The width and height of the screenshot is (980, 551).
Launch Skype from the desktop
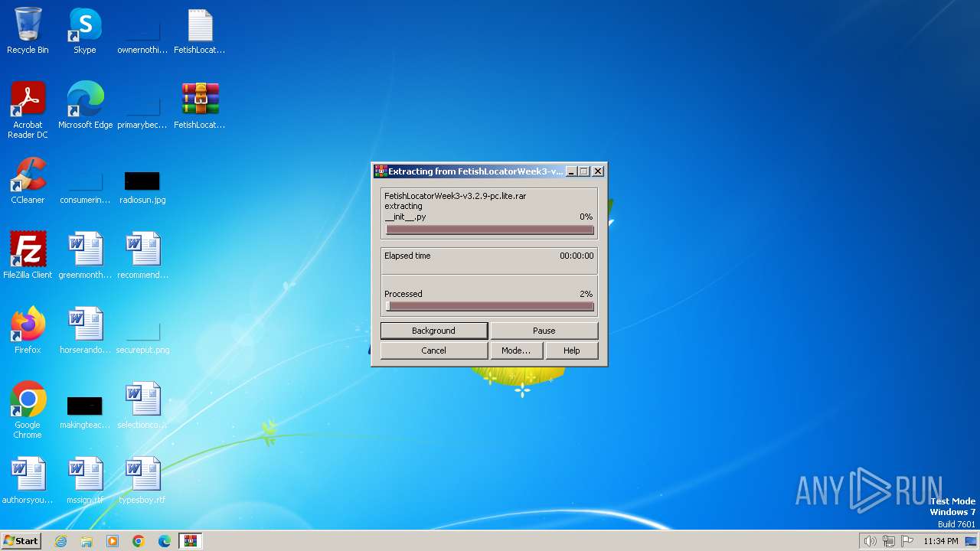tap(85, 31)
